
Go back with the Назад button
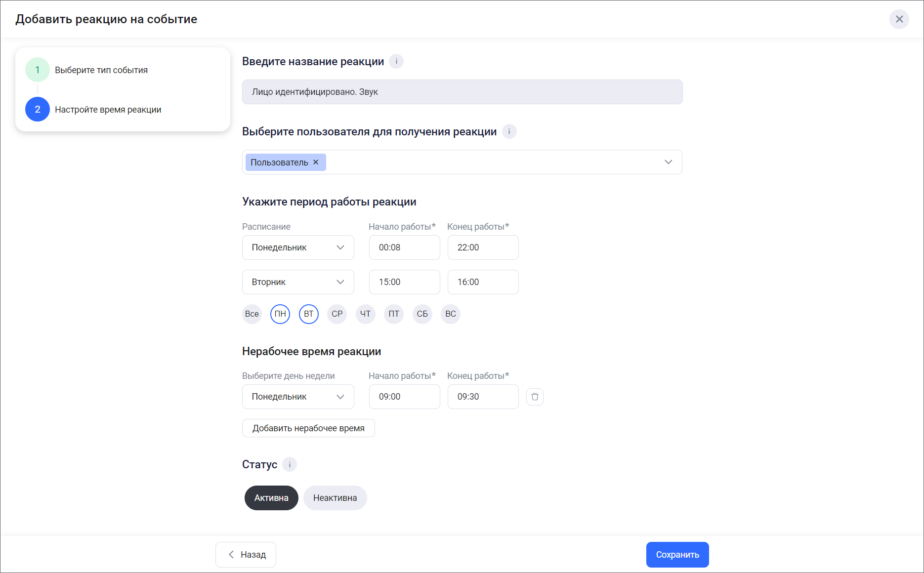[x=246, y=555]
